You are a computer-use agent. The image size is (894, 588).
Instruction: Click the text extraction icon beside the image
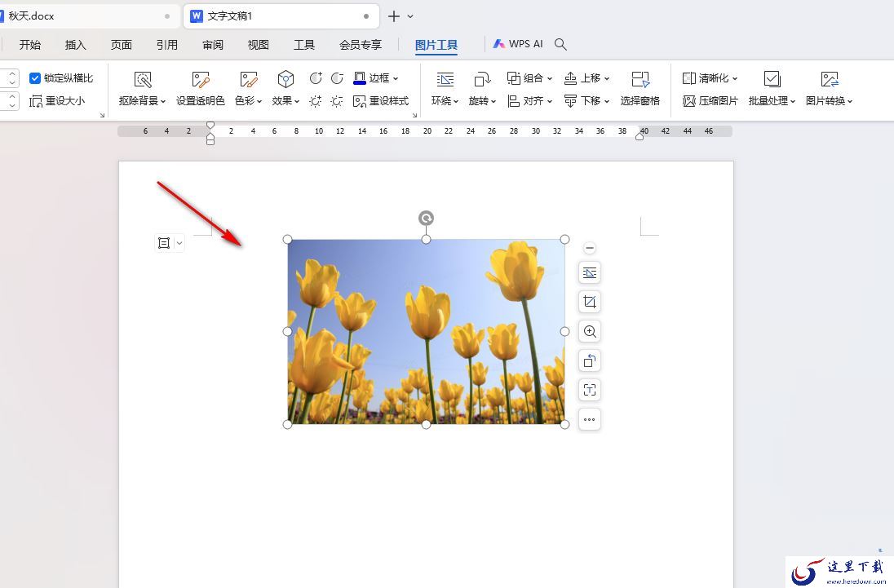coord(590,391)
